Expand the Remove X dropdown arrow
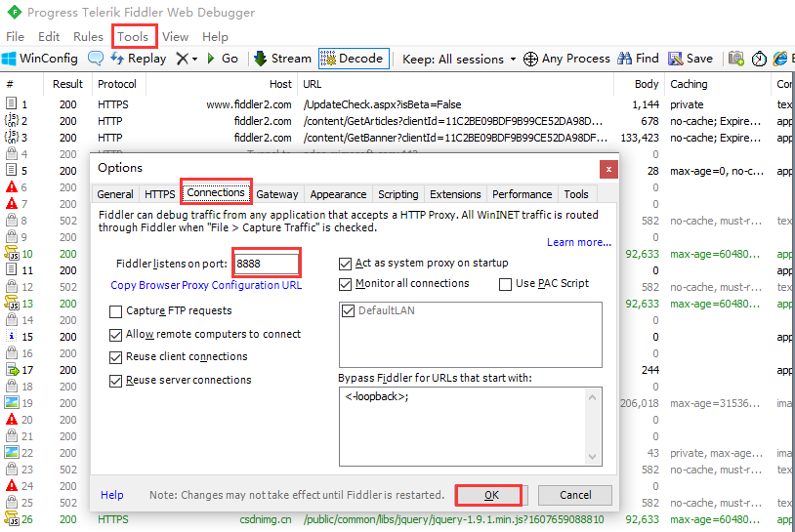The height and width of the screenshot is (532, 795). (x=194, y=60)
